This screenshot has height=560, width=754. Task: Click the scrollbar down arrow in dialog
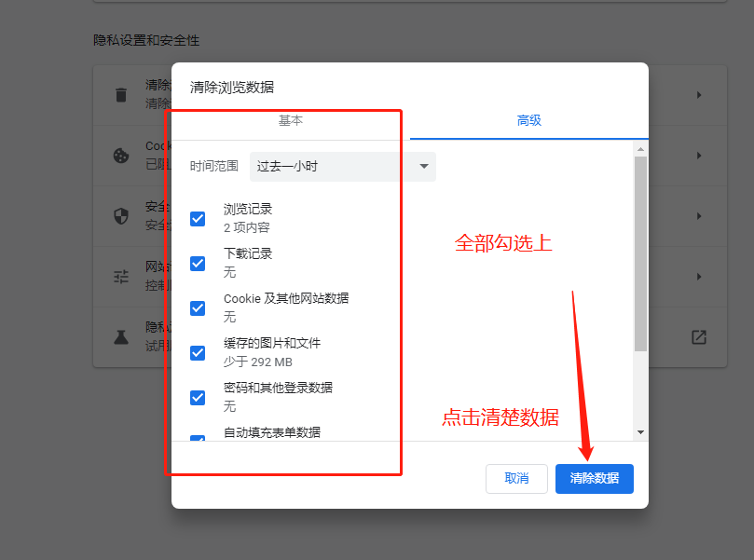click(640, 432)
